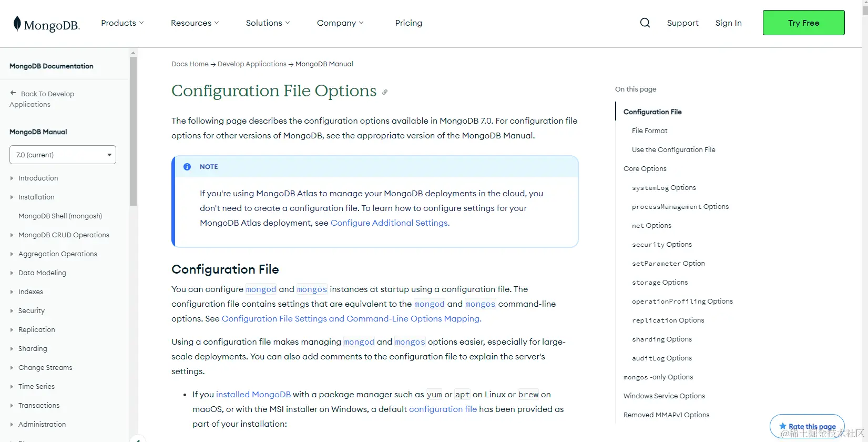Image resolution: width=868 pixels, height=442 pixels.
Task: Click the Try Free button
Action: click(803, 23)
